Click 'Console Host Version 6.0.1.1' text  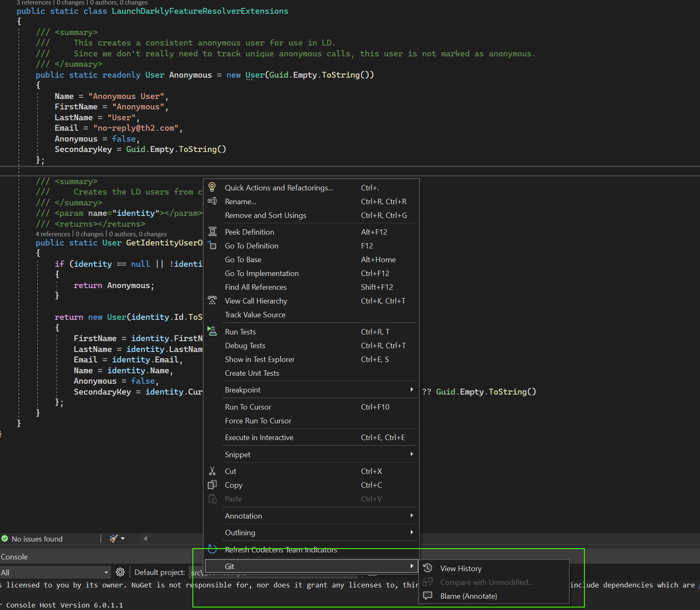(65, 605)
